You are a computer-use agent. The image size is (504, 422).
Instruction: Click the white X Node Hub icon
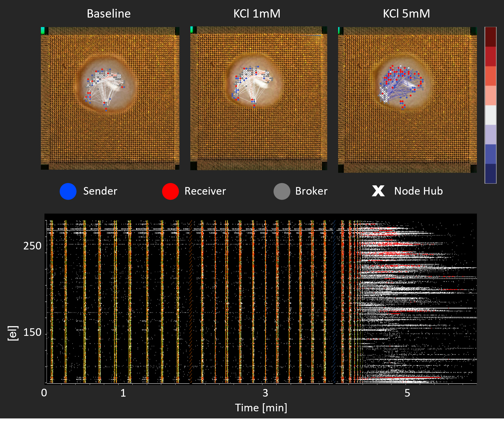pyautogui.click(x=379, y=191)
